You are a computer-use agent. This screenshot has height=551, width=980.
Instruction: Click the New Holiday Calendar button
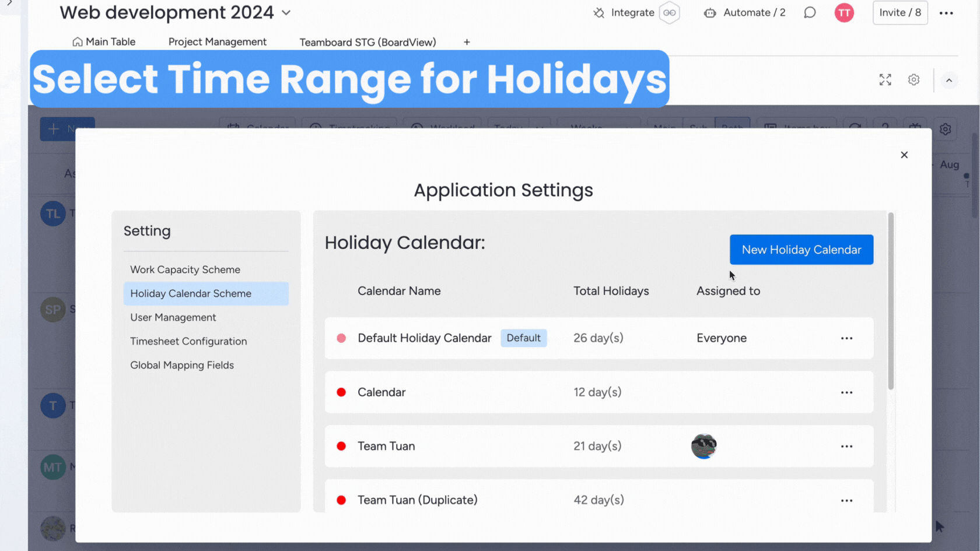tap(801, 250)
